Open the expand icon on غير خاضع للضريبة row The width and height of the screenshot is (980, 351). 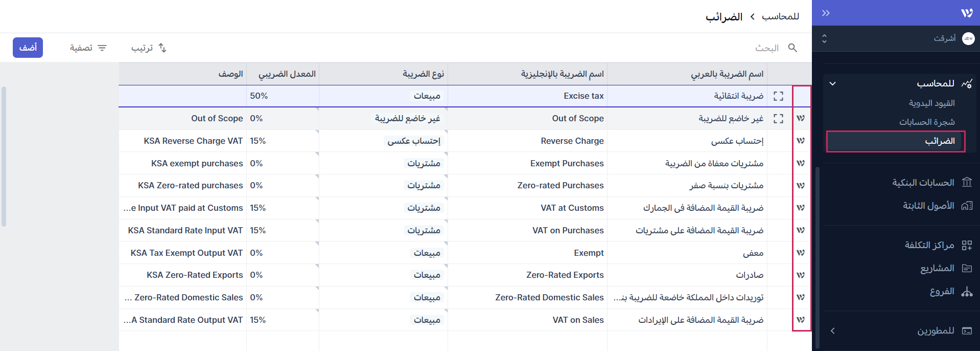tap(778, 119)
